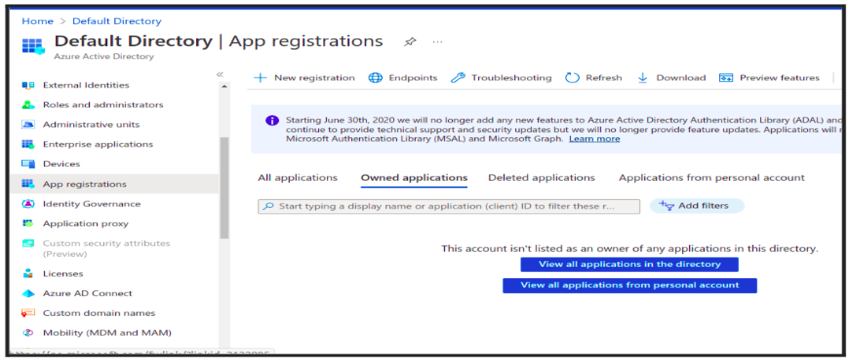Screen dimensions: 850x360
Task: Click the sidebar scroll up arrow
Action: [224, 87]
